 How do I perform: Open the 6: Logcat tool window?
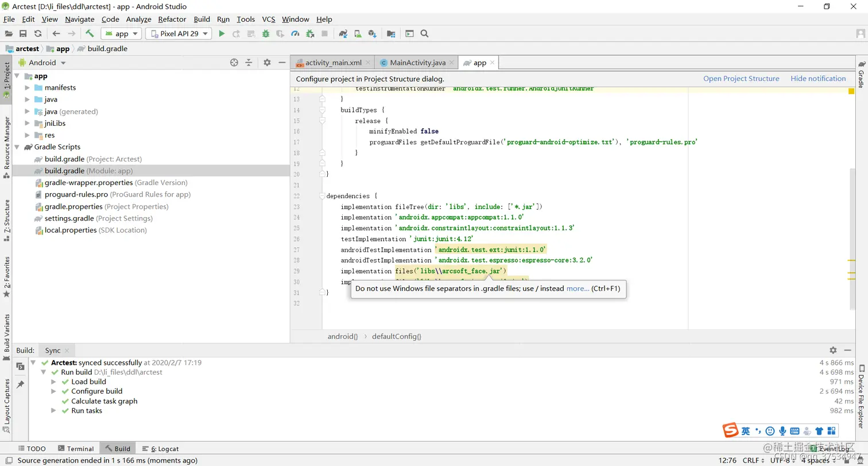point(160,449)
